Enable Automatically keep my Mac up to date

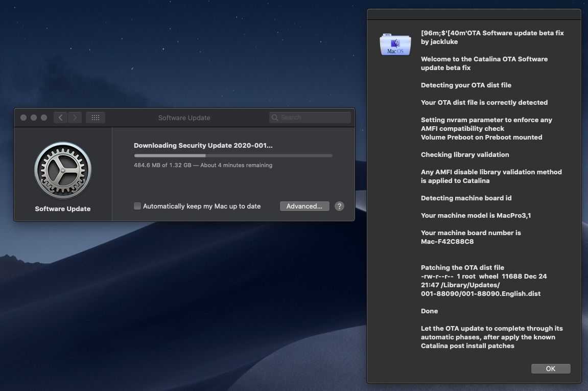coord(137,206)
